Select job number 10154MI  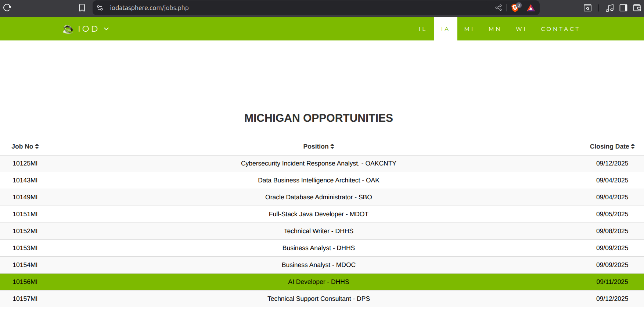(25, 265)
